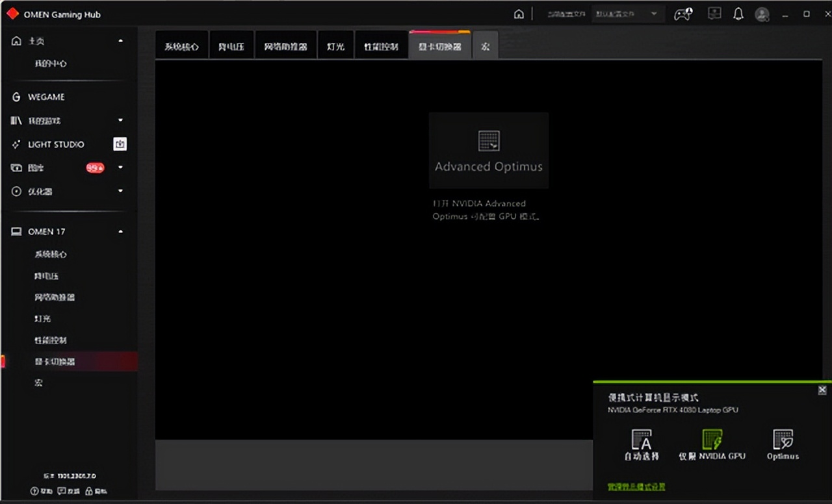Open WEGAME from the sidebar
The image size is (832, 504).
pyautogui.click(x=45, y=97)
